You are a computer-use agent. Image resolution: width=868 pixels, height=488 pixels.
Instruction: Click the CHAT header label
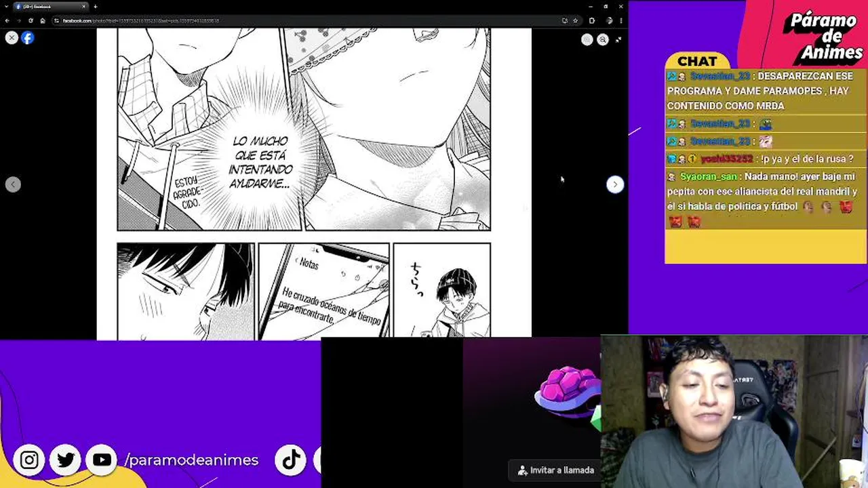[x=697, y=61]
